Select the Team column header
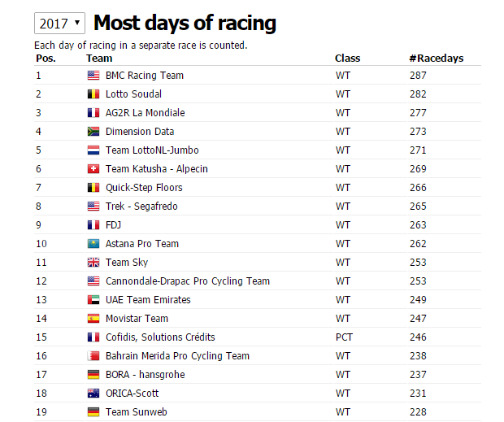 coord(99,59)
